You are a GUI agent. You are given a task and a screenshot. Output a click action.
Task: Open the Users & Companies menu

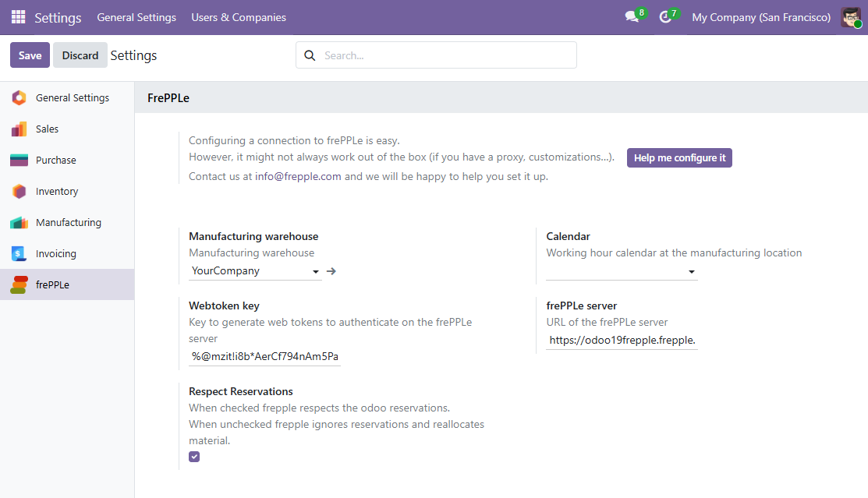point(239,17)
